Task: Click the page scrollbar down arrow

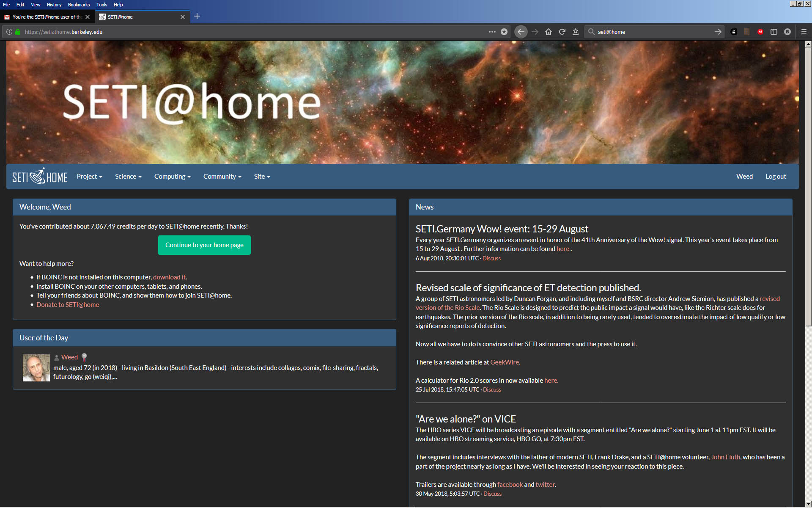Action: coord(808,504)
